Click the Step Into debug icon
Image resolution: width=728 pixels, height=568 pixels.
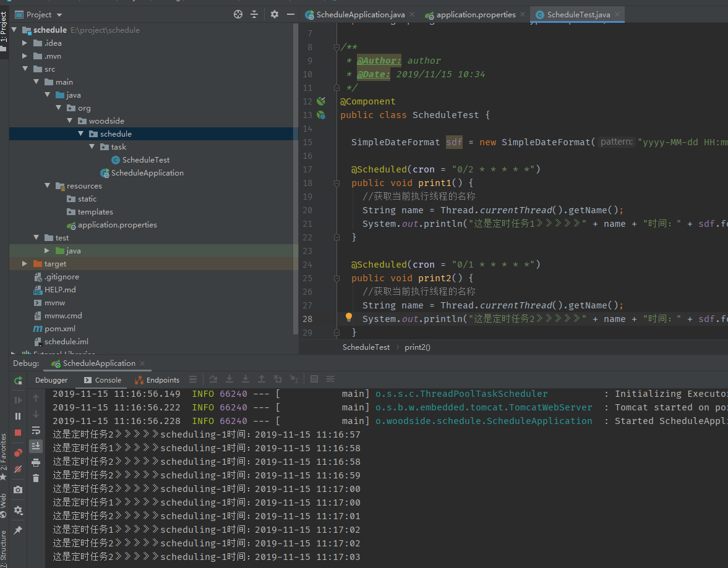(x=229, y=379)
